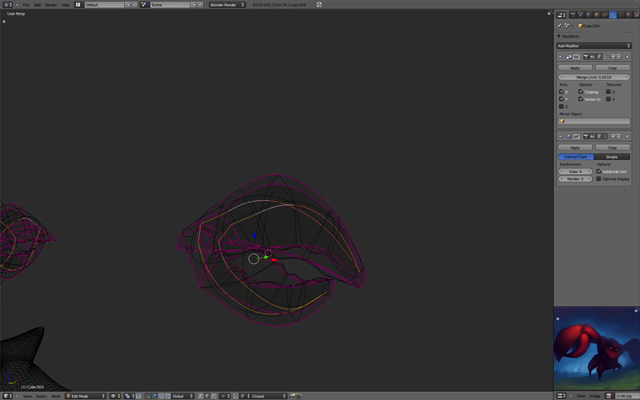The width and height of the screenshot is (640, 400).
Task: Open the Render menu in top bar
Action: click(51, 4)
